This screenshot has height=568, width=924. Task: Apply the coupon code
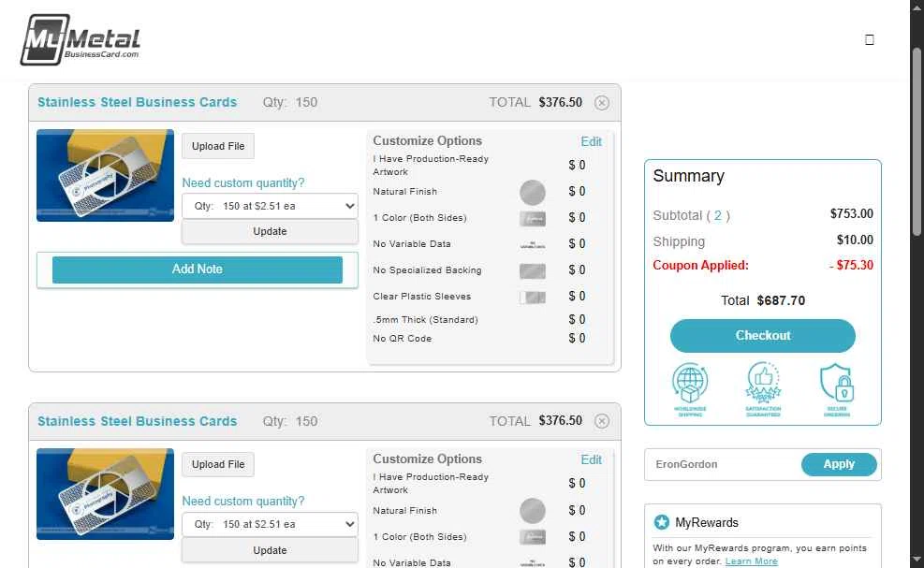839,464
